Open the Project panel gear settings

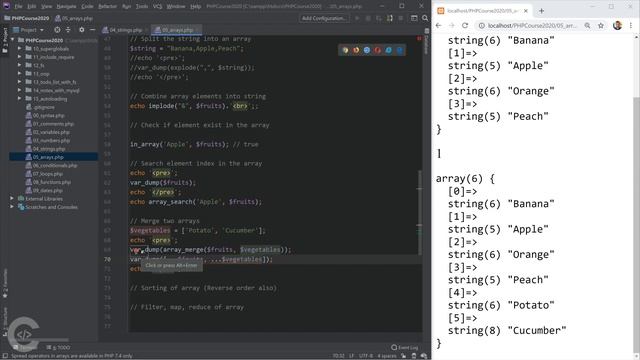click(x=82, y=30)
